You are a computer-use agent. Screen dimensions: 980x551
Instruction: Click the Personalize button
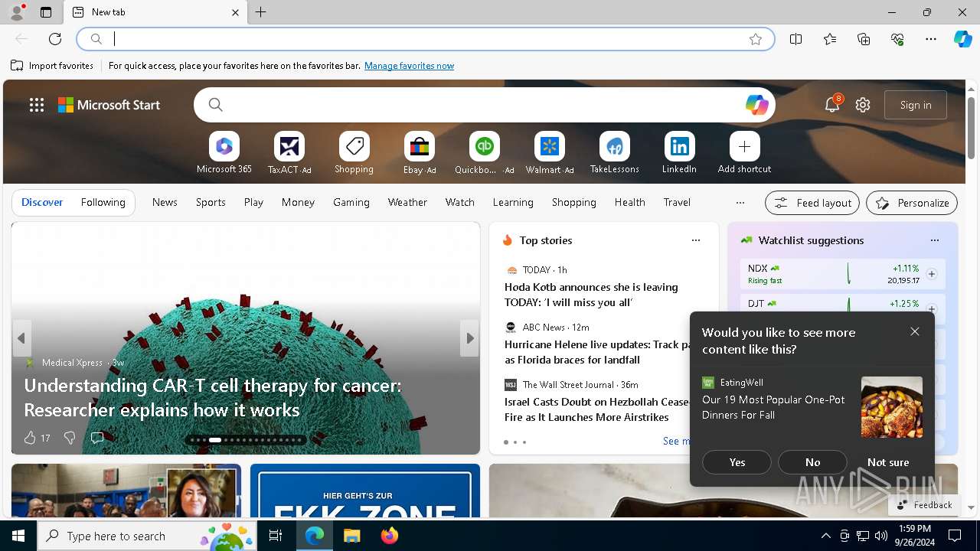[x=912, y=203]
